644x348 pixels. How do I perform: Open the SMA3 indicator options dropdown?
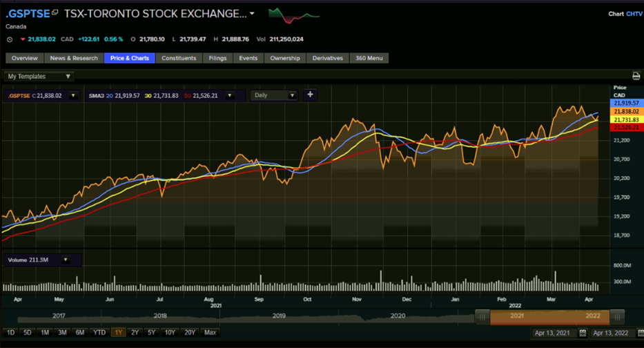pos(230,96)
